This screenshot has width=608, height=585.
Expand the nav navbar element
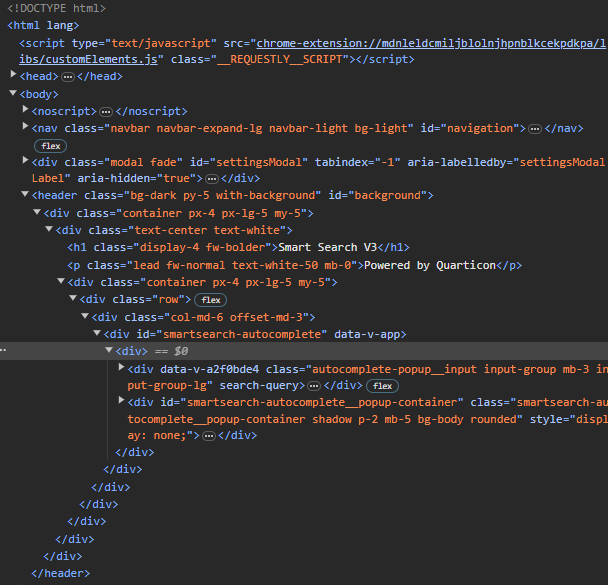(x=25, y=126)
